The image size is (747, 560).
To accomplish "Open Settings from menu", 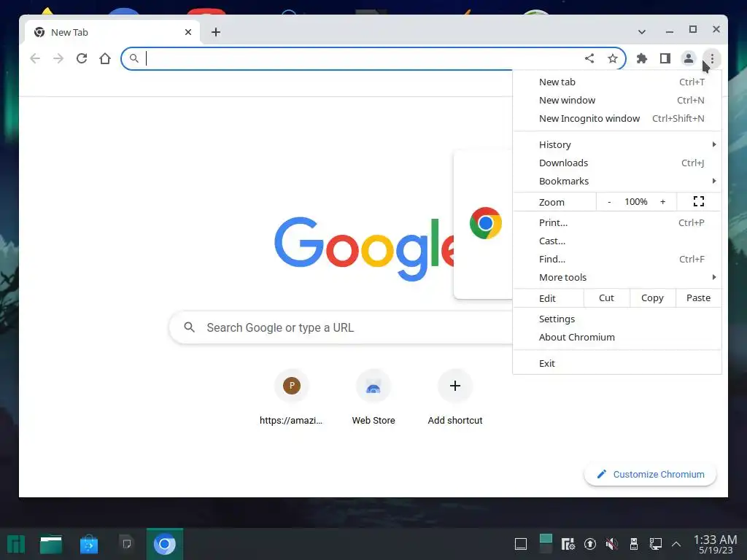I will coord(617,319).
